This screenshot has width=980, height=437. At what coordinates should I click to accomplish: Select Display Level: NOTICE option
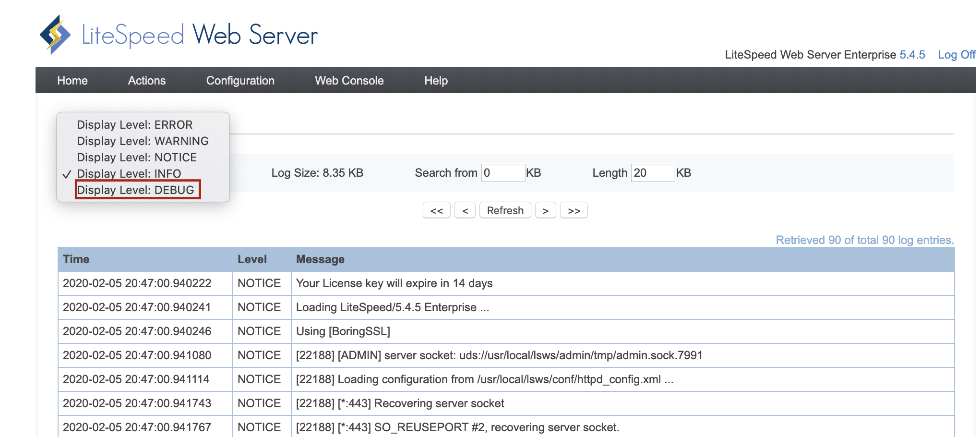click(137, 158)
